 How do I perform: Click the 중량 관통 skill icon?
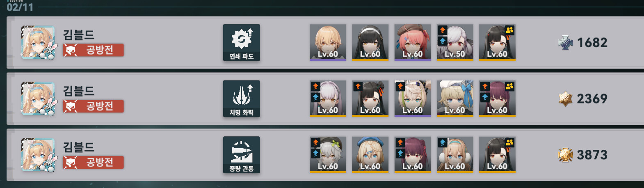coord(242,155)
